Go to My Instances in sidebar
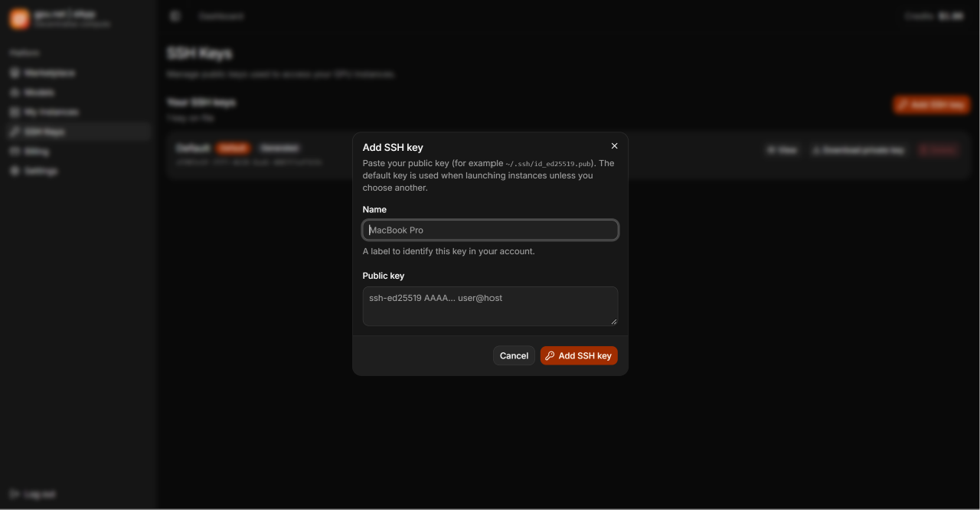The image size is (980, 510). coord(77,112)
